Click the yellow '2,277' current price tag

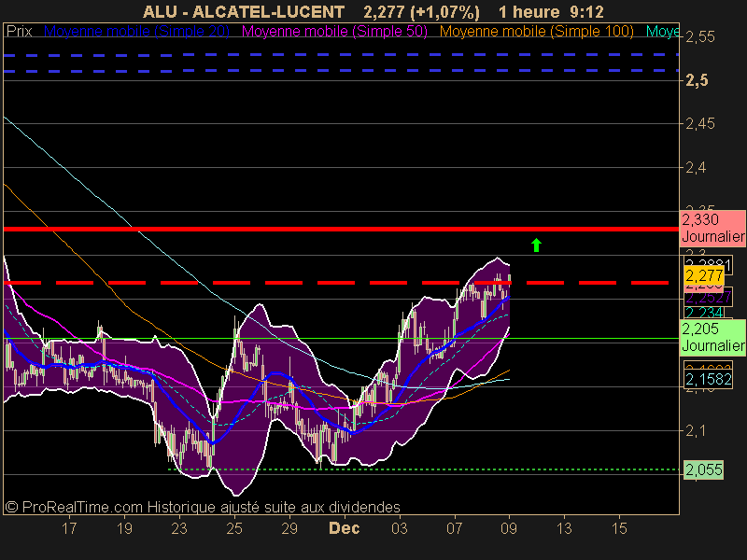coord(704,275)
